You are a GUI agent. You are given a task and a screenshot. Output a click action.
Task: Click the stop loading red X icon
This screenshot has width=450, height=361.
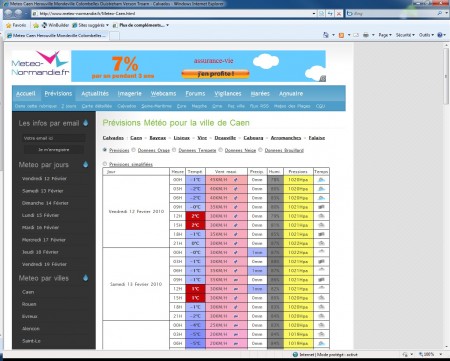pos(339,13)
